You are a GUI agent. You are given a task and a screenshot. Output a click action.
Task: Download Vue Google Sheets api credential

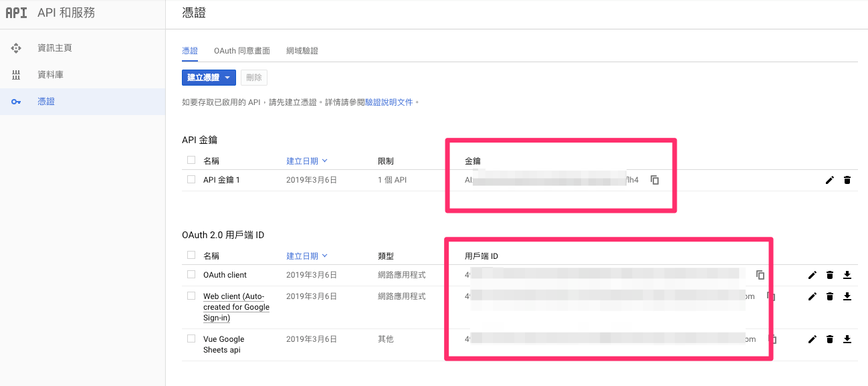click(847, 339)
